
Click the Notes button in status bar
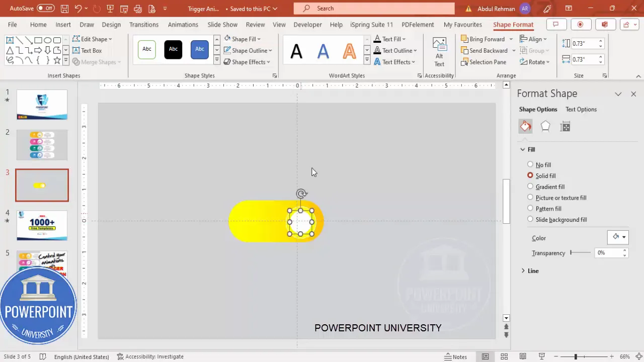tap(456, 356)
